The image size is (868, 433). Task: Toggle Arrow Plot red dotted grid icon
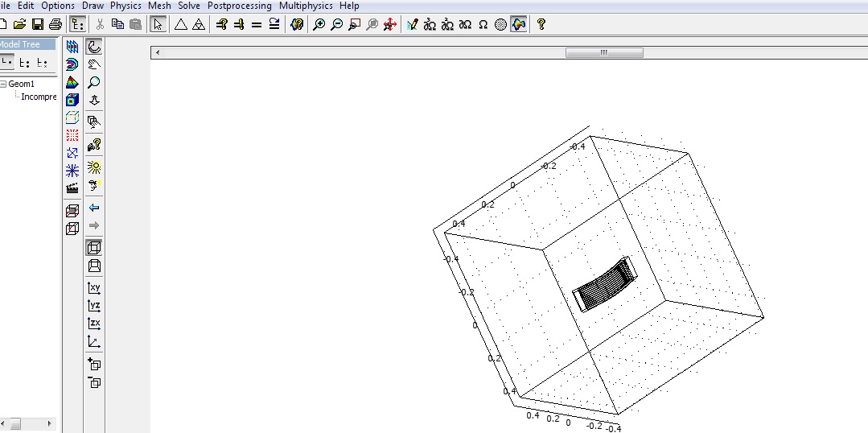(72, 135)
